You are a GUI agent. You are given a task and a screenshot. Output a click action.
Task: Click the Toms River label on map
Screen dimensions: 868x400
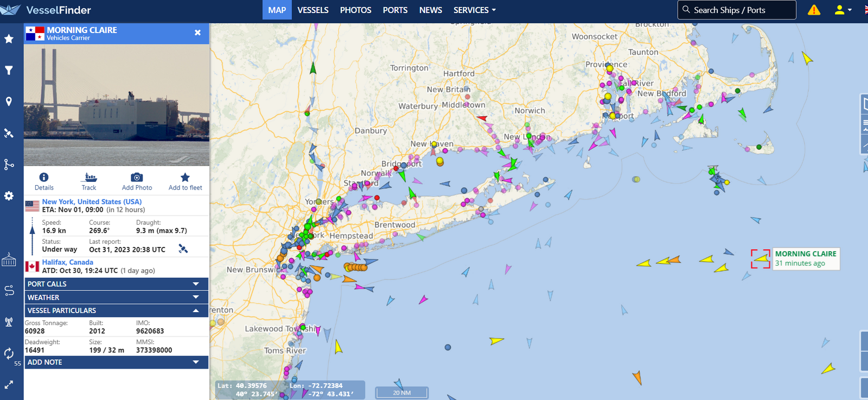(x=285, y=351)
